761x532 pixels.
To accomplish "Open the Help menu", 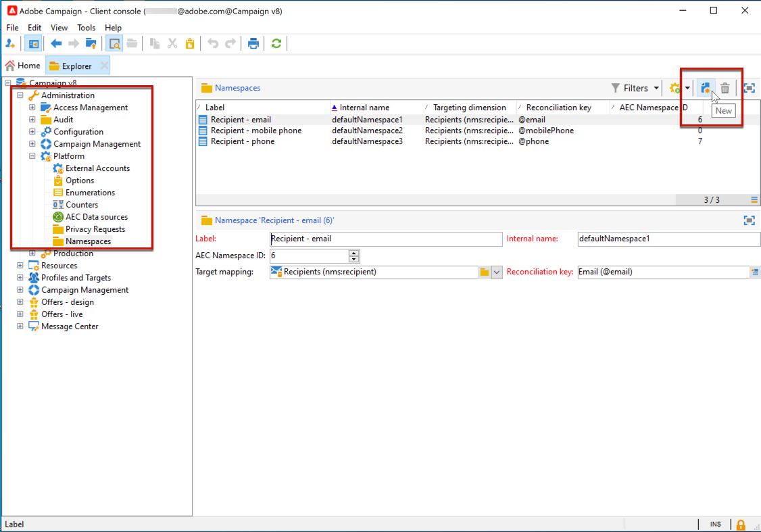I will pos(113,28).
